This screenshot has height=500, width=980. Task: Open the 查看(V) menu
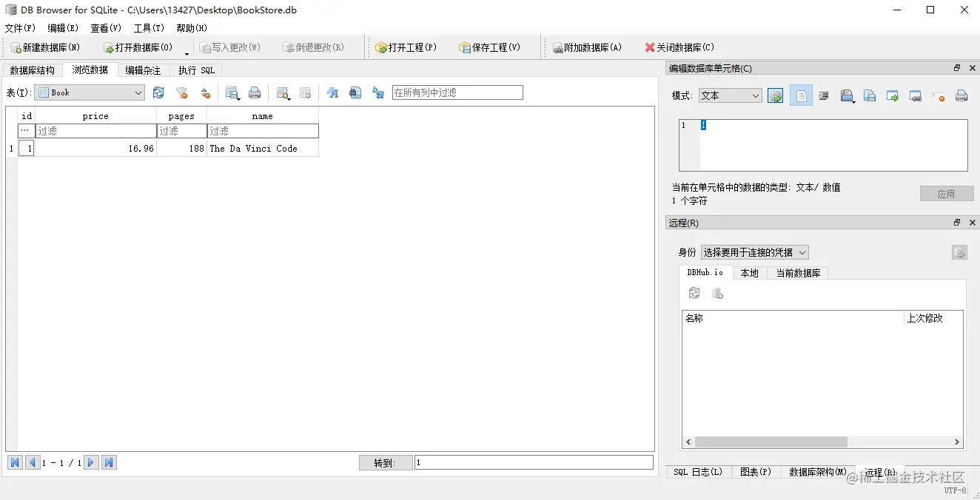point(106,28)
